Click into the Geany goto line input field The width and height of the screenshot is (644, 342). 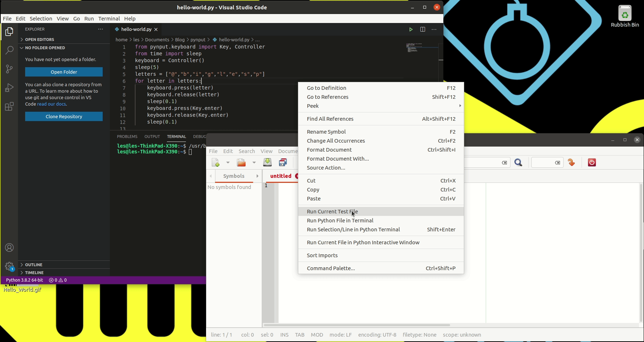(x=544, y=163)
